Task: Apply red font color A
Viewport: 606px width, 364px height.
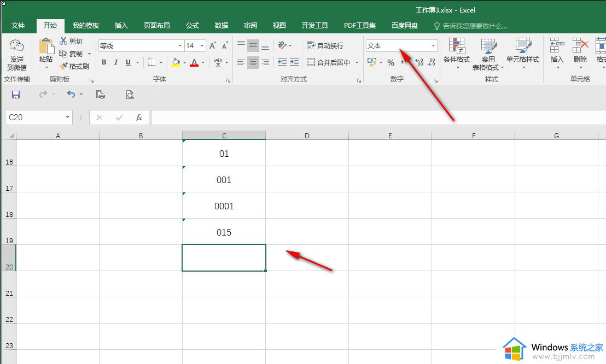Action: (x=194, y=62)
